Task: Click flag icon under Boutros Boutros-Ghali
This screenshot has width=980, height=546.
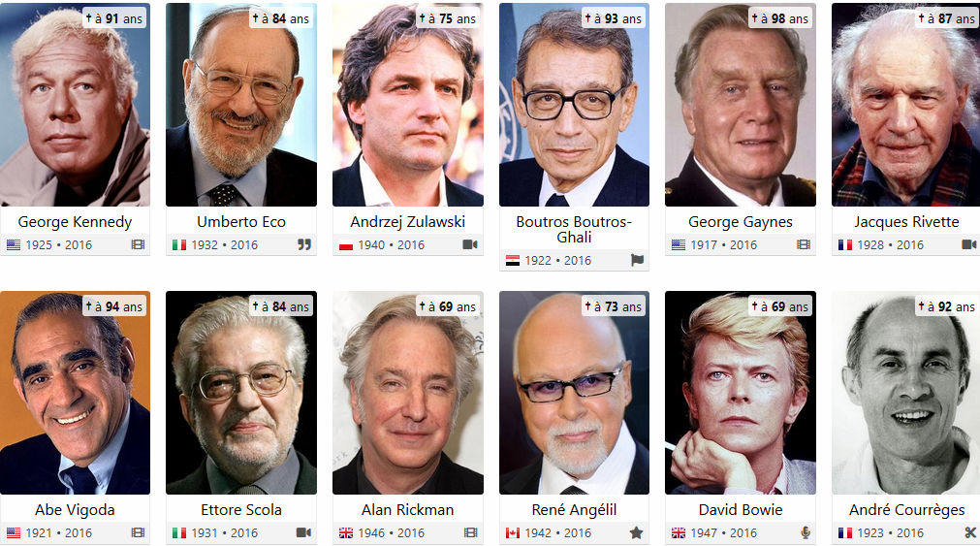Action: click(x=637, y=260)
